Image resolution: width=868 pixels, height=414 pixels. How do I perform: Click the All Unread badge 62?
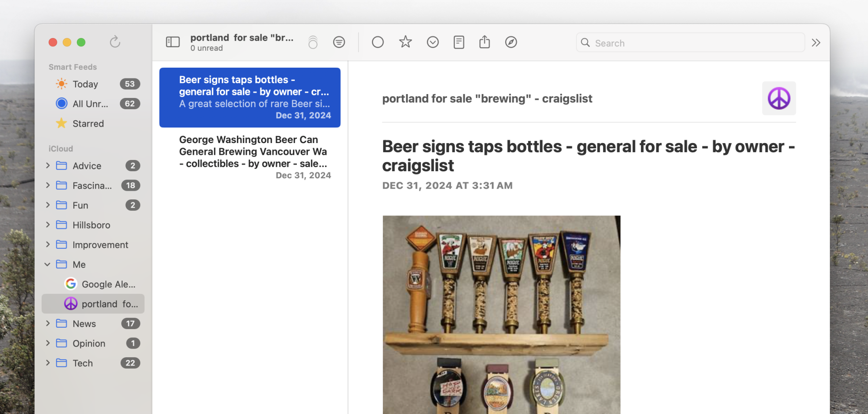130,104
